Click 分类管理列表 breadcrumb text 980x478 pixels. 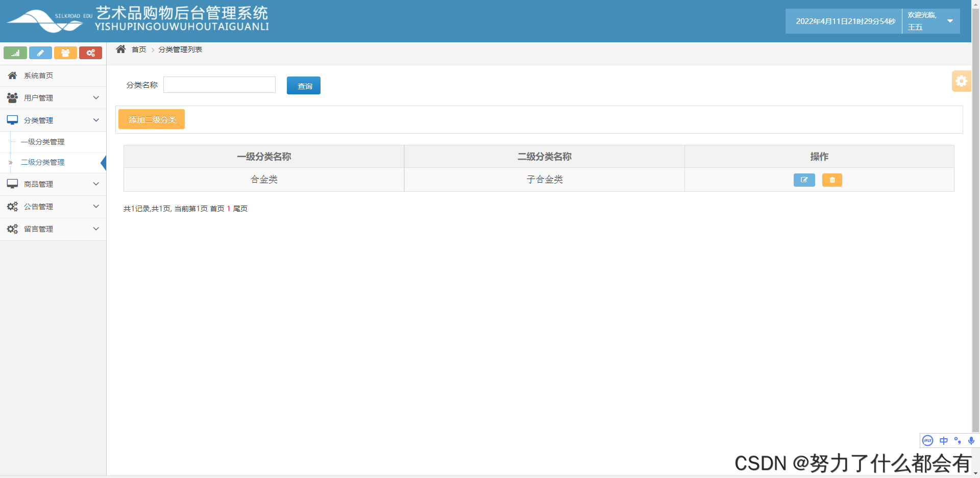click(x=180, y=49)
